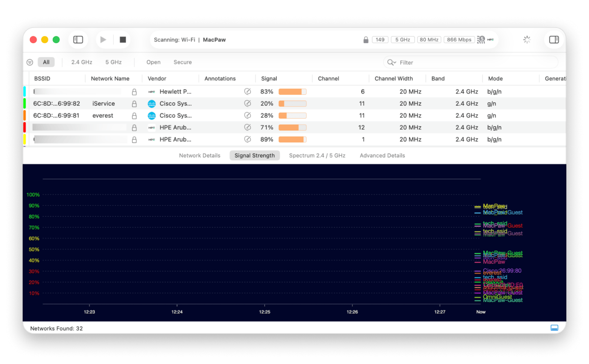
Task: Toggle the left sidebar panel
Action: (78, 40)
